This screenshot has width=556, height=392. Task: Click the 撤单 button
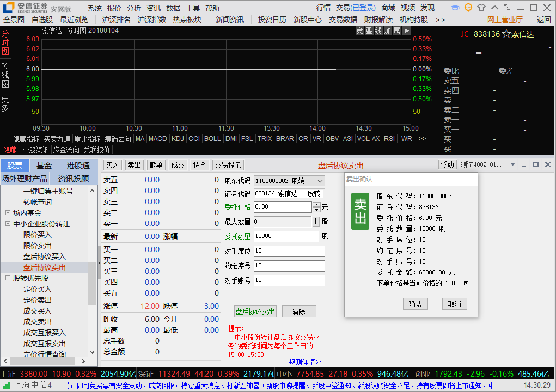pos(156,165)
